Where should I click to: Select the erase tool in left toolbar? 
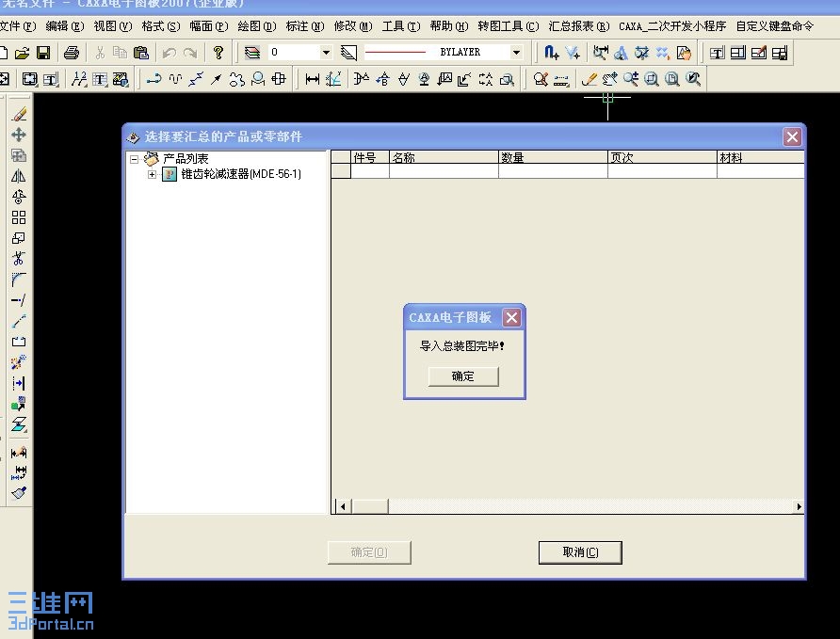19,114
